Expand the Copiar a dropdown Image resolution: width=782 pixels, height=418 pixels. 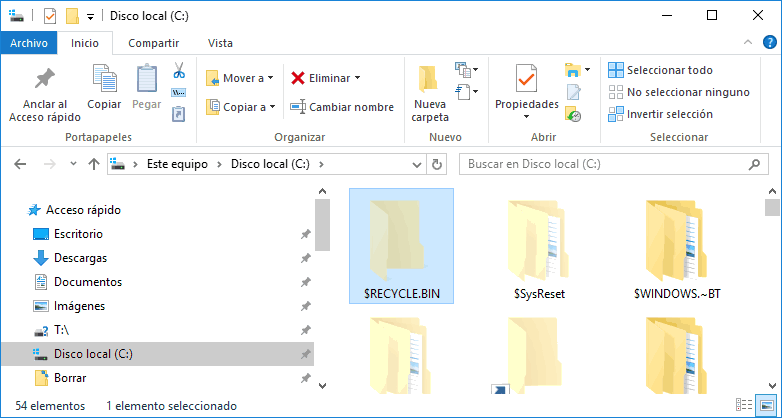240,107
